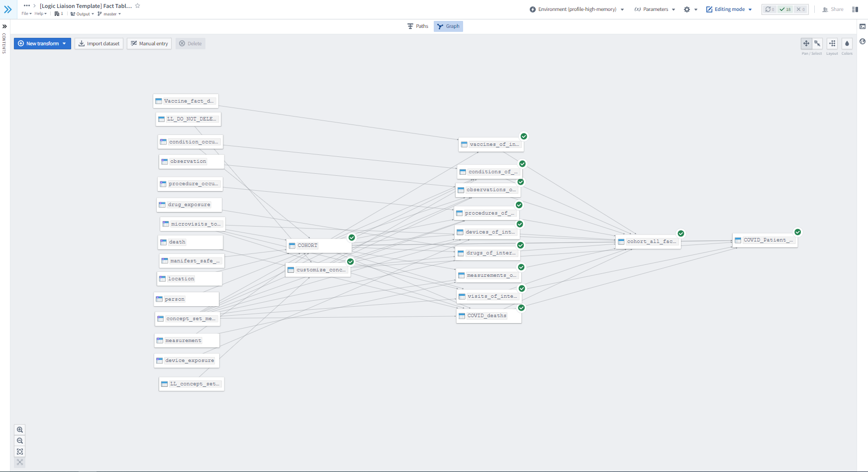Toggle the right side panel icon
This screenshot has height=472, width=868.
pyautogui.click(x=855, y=9)
